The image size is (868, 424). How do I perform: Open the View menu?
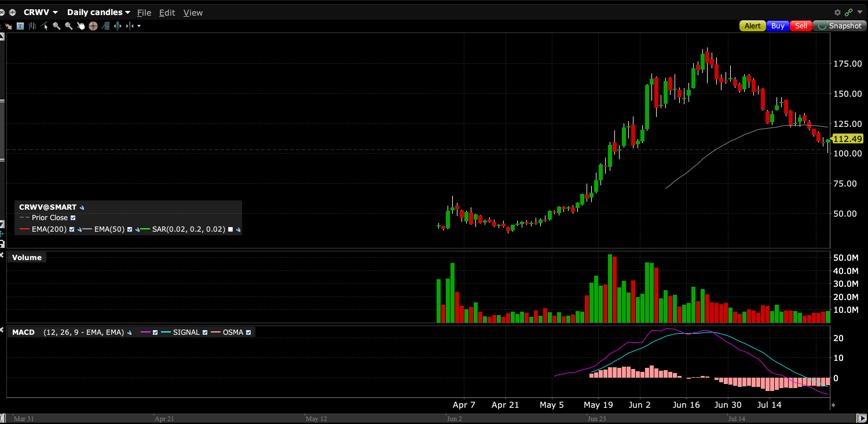click(193, 13)
